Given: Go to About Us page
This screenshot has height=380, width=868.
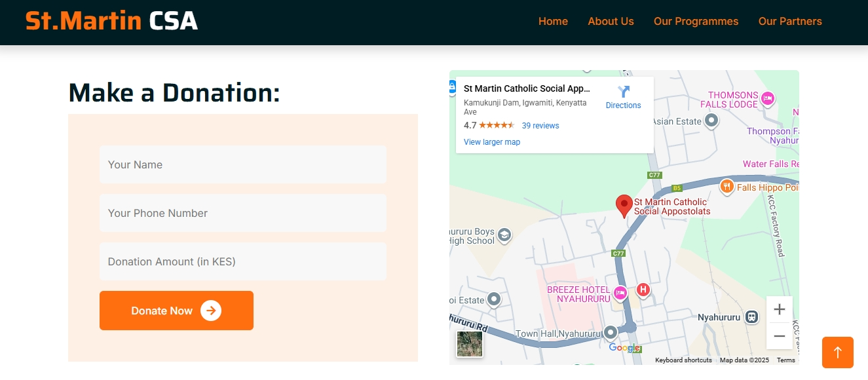Looking at the screenshot, I should point(611,22).
